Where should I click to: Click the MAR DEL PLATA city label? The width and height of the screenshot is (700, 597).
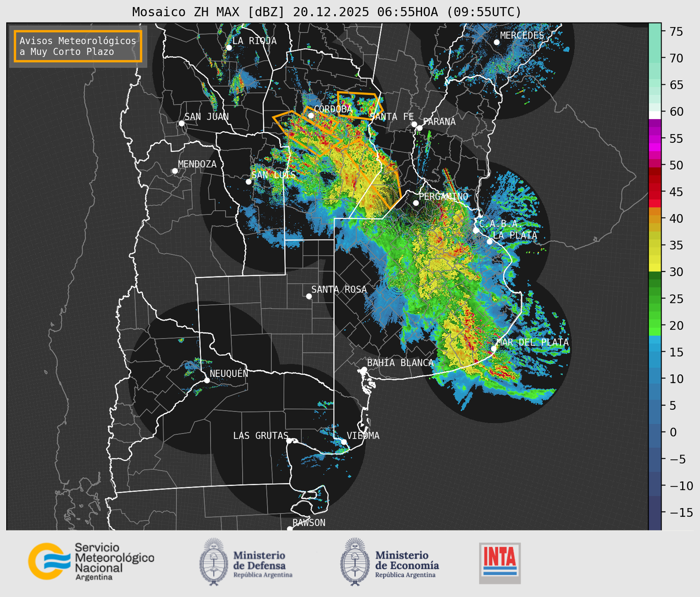pyautogui.click(x=532, y=343)
